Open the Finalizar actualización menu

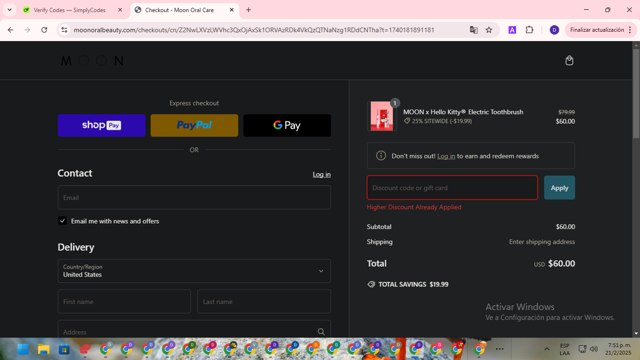point(601,30)
